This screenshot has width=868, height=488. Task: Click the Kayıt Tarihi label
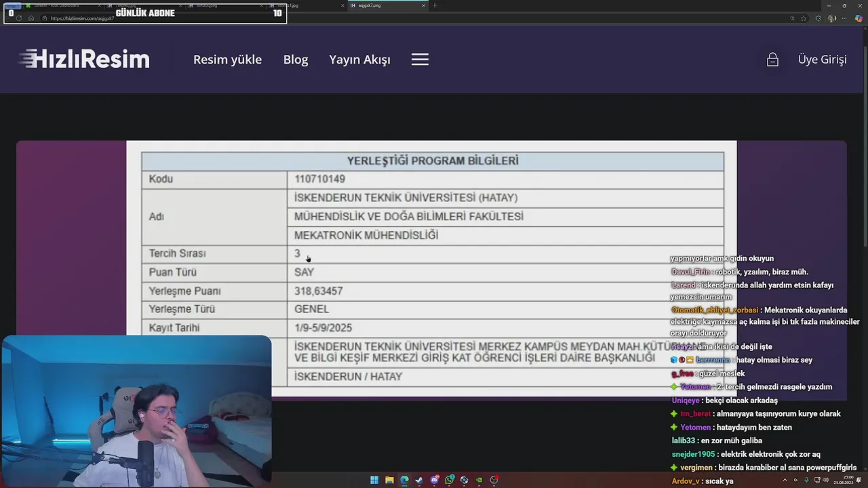[x=174, y=328]
